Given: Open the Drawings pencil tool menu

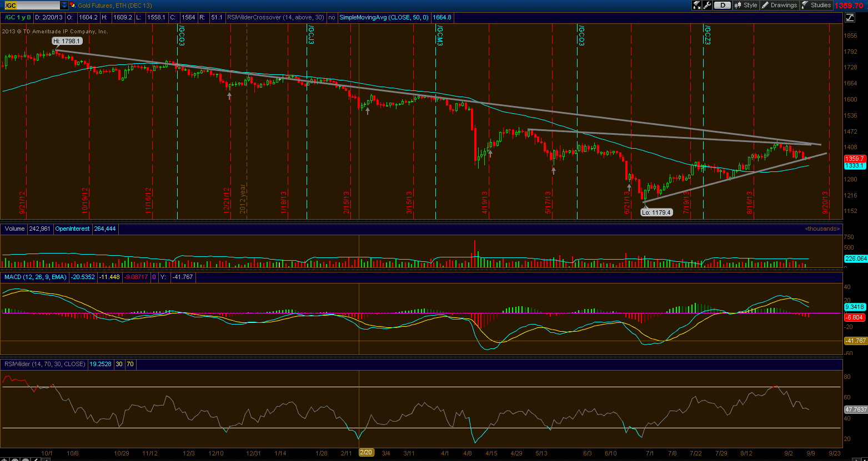Looking at the screenshot, I should 779,5.
